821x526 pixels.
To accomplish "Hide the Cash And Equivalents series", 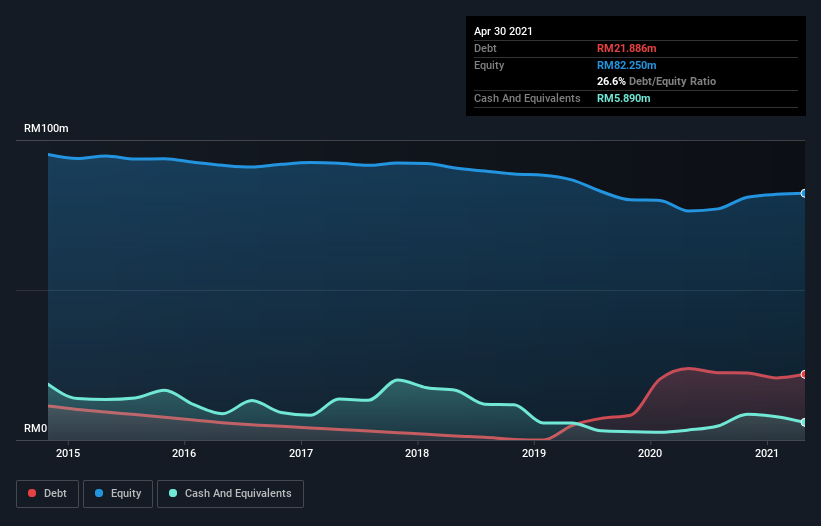I will coord(230,493).
